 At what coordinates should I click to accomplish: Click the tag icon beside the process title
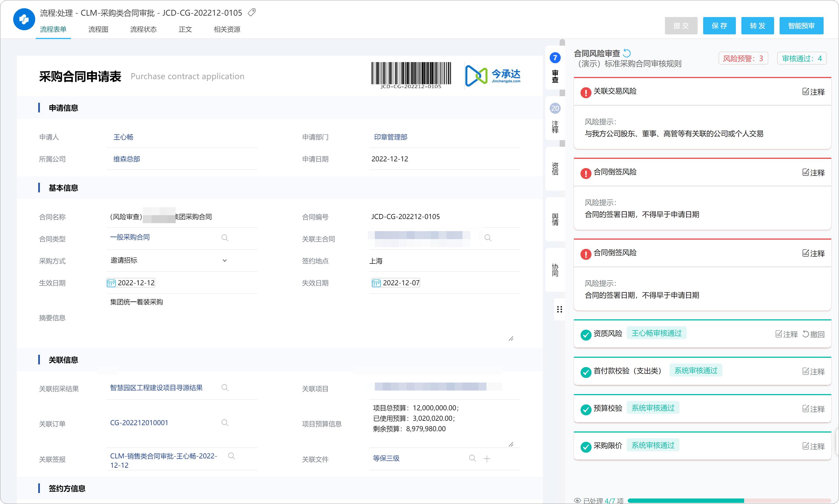point(252,13)
